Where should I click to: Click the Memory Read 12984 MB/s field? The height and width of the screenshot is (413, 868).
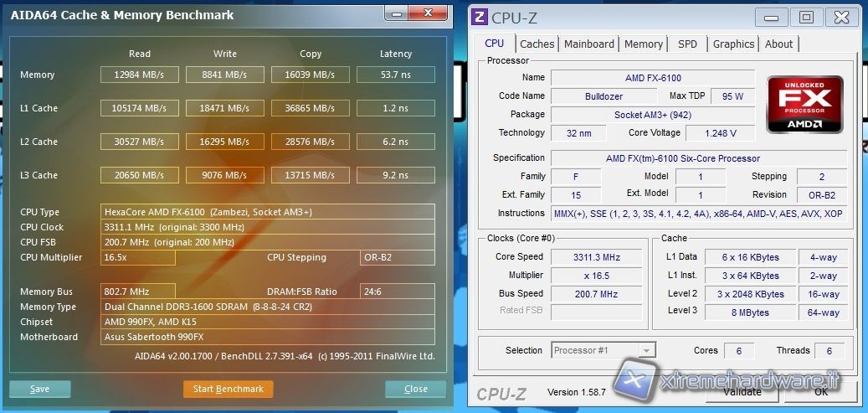[x=139, y=75]
